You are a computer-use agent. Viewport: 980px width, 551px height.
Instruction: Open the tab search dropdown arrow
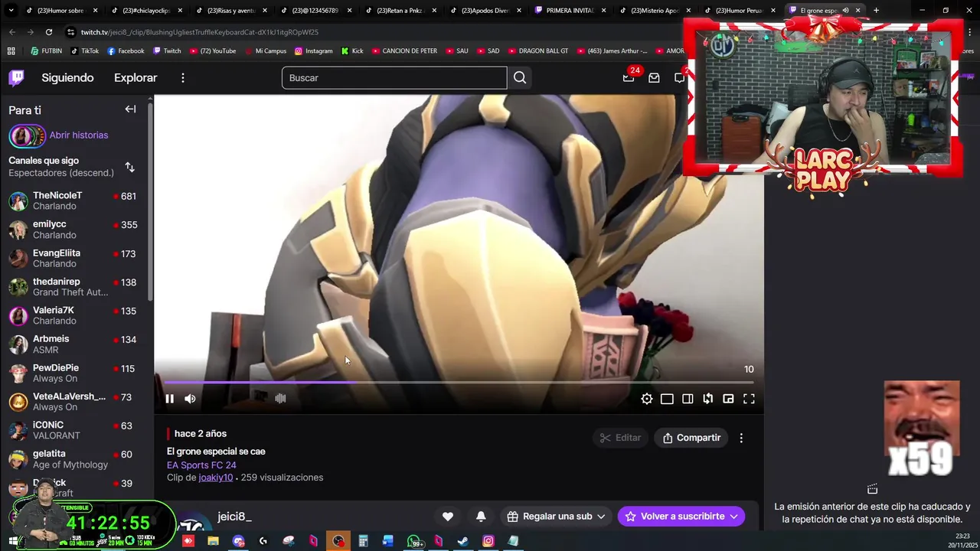pos(11,10)
